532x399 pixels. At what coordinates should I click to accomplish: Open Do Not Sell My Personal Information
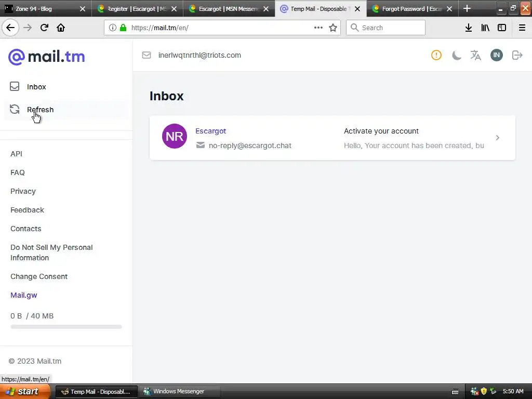coord(51,252)
